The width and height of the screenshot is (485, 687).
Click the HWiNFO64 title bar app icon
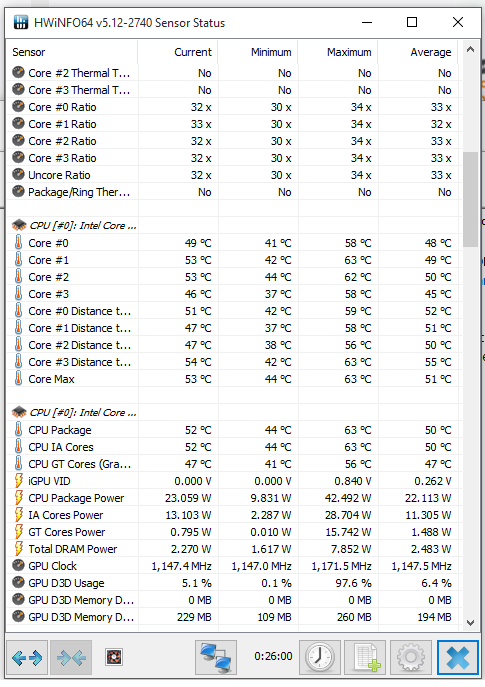pos(21,22)
